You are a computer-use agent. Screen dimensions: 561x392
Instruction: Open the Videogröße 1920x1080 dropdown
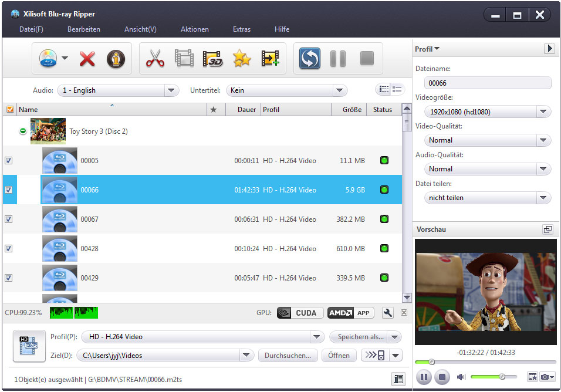[x=488, y=111]
